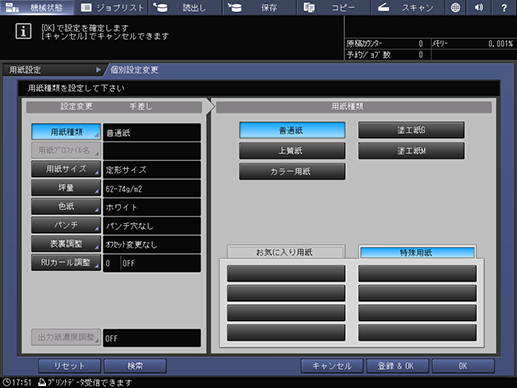Switch to the 特殊用紙 tab
This screenshot has width=517, height=388.
[417, 252]
